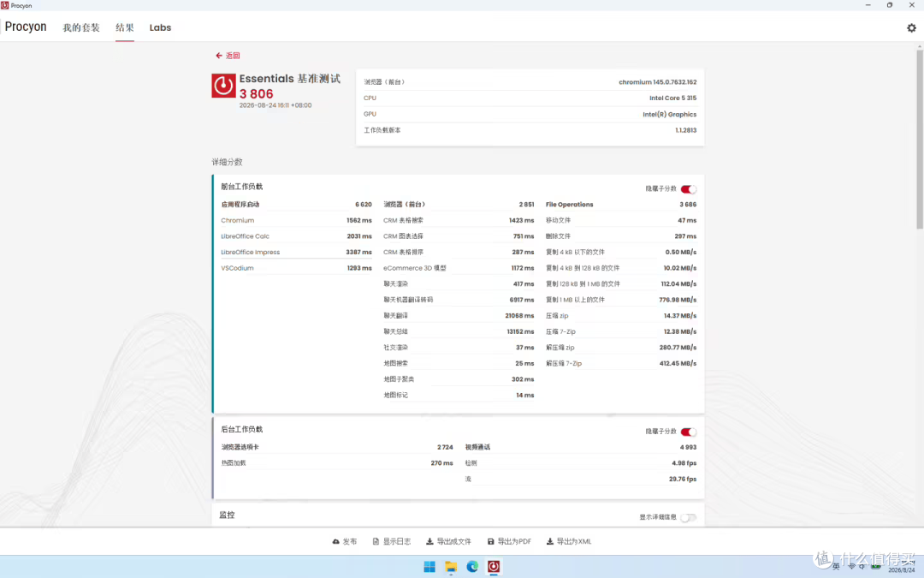Viewport: 924px width, 578px height.
Task: Click the red Essentials benchmark power icon
Action: 223,86
